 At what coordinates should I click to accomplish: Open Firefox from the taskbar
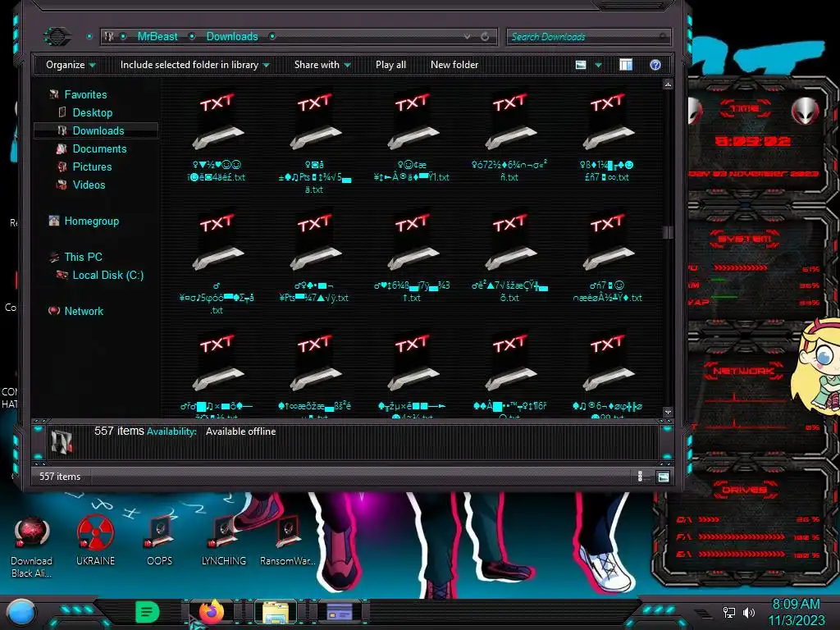pos(211,612)
